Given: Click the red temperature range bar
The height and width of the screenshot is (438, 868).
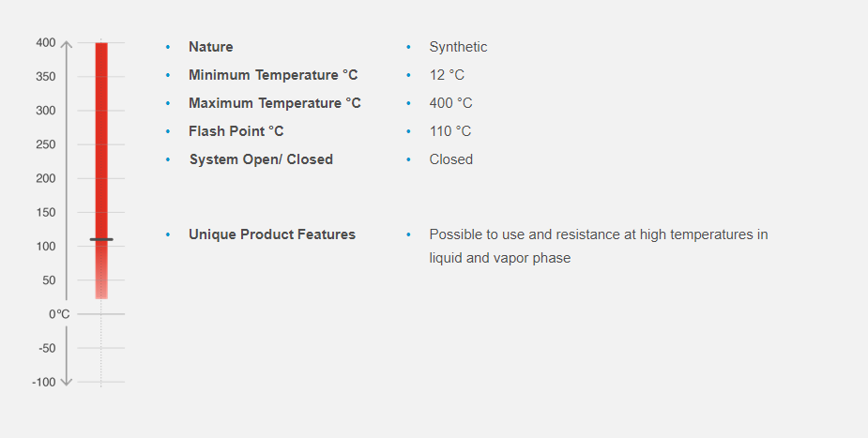Looking at the screenshot, I should point(101,141).
